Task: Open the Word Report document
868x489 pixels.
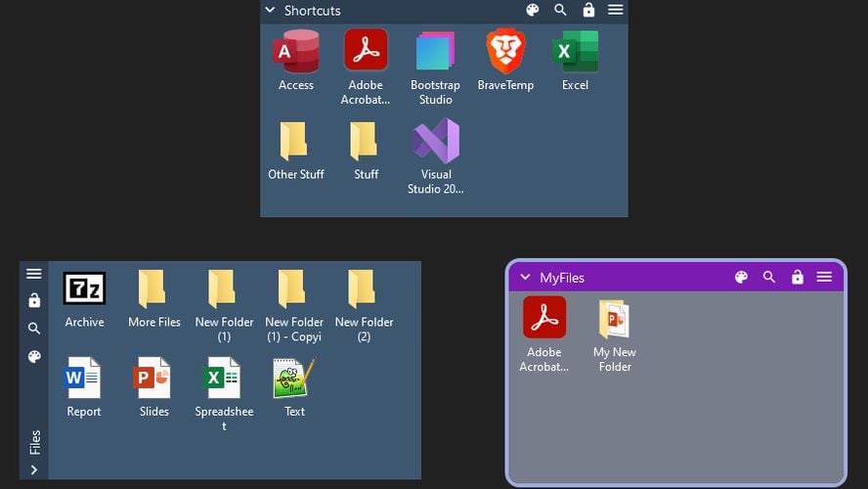Action: point(84,378)
